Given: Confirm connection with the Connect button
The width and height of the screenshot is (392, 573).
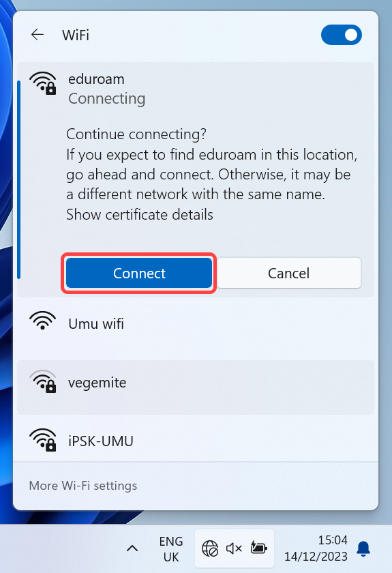Looking at the screenshot, I should click(x=139, y=273).
